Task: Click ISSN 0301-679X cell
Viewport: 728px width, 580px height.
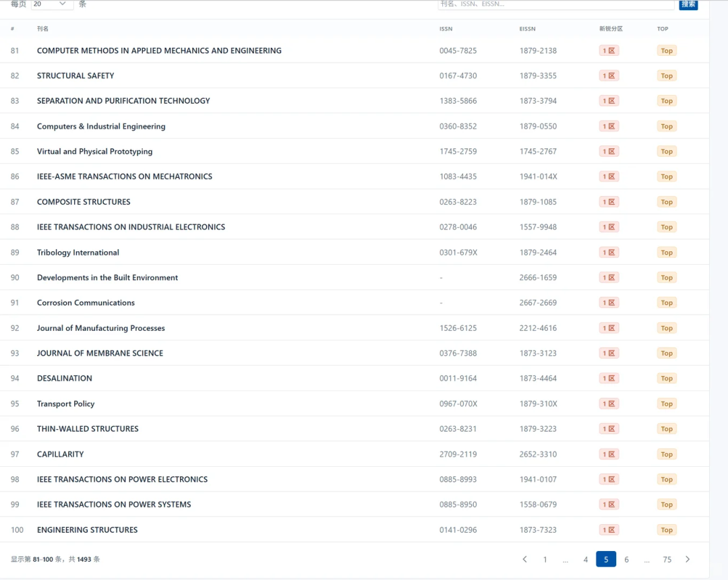Action: click(x=458, y=253)
